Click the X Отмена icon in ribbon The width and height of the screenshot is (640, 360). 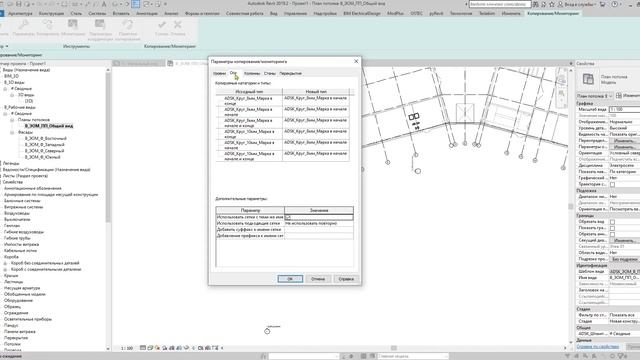tap(178, 25)
